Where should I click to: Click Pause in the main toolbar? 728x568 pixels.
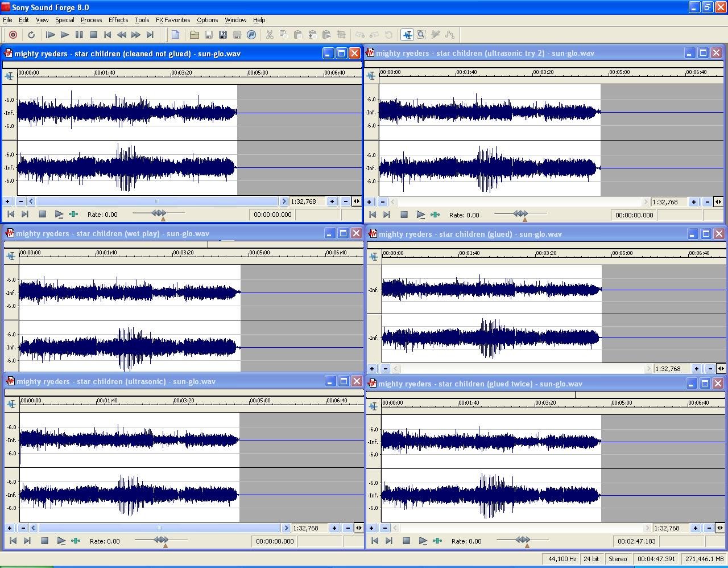[x=79, y=35]
